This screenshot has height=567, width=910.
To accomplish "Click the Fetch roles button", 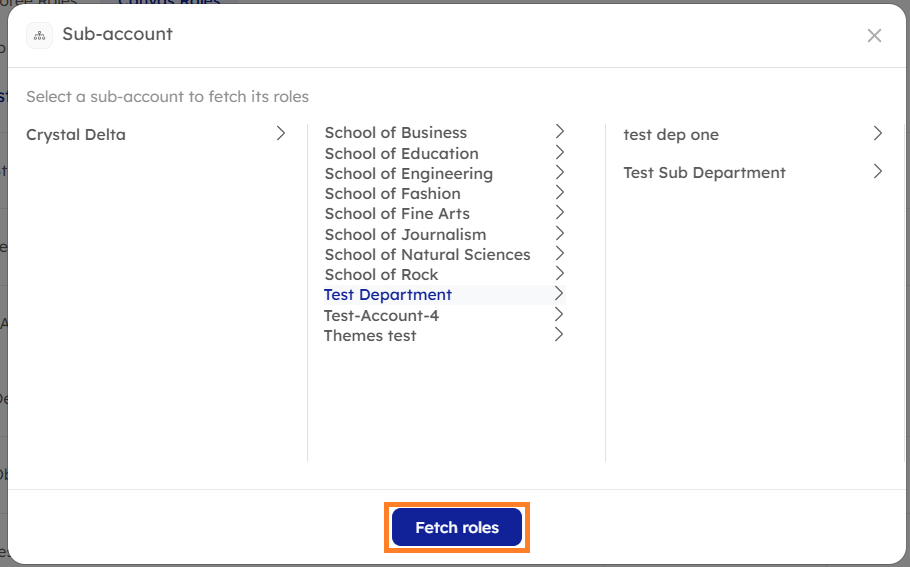I will (x=457, y=528).
